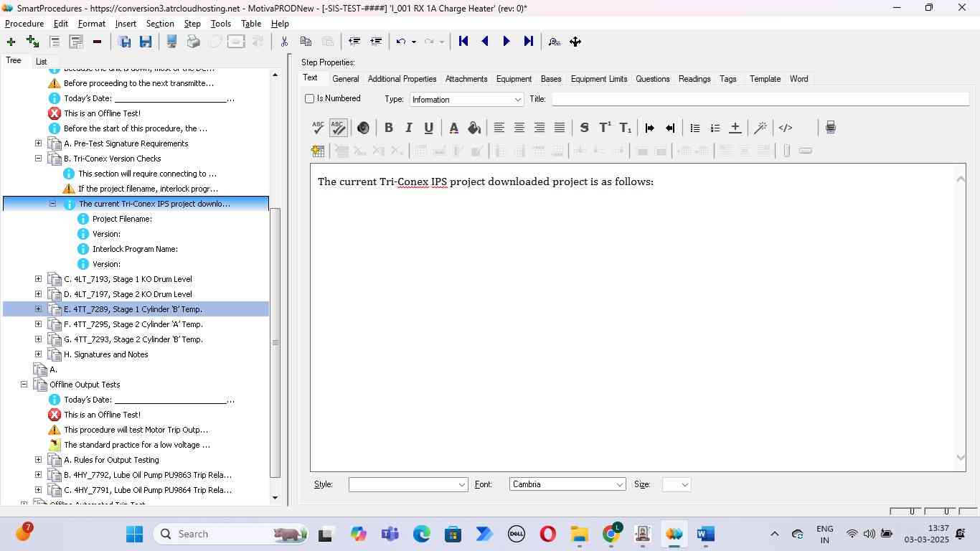This screenshot has height=551, width=980.
Task: Open Microsoft Word from taskbar
Action: coord(706,534)
